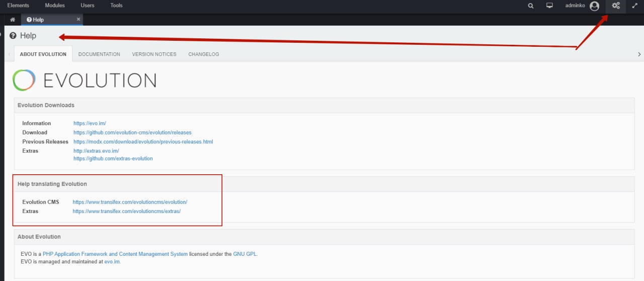Open the GitHub evolution releases download link

click(x=132, y=132)
